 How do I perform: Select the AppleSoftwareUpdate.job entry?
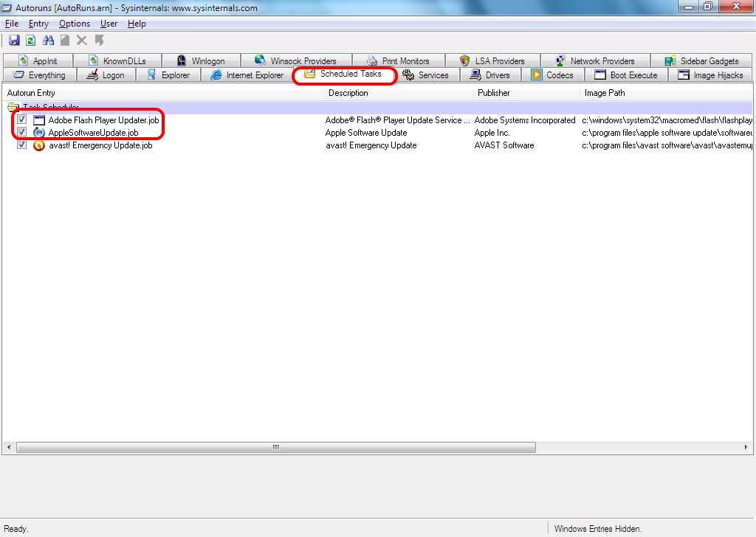coord(94,133)
